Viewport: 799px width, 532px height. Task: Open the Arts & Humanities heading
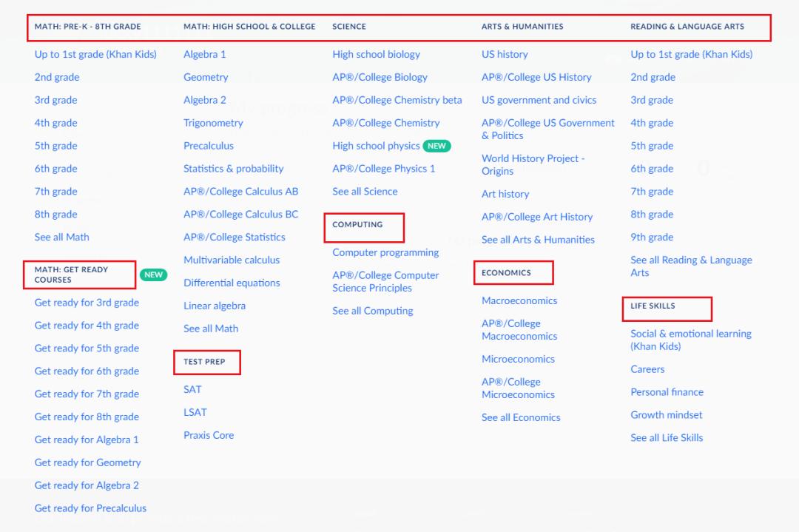point(522,27)
